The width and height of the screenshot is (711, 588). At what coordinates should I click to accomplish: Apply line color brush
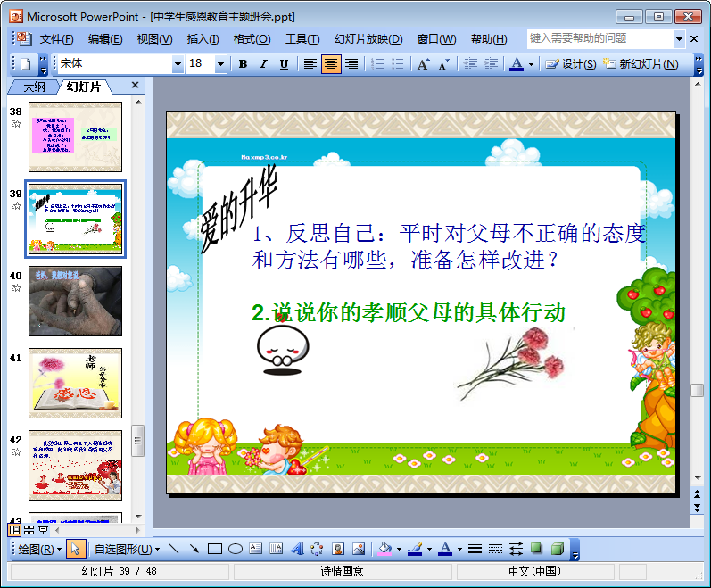[415, 549]
